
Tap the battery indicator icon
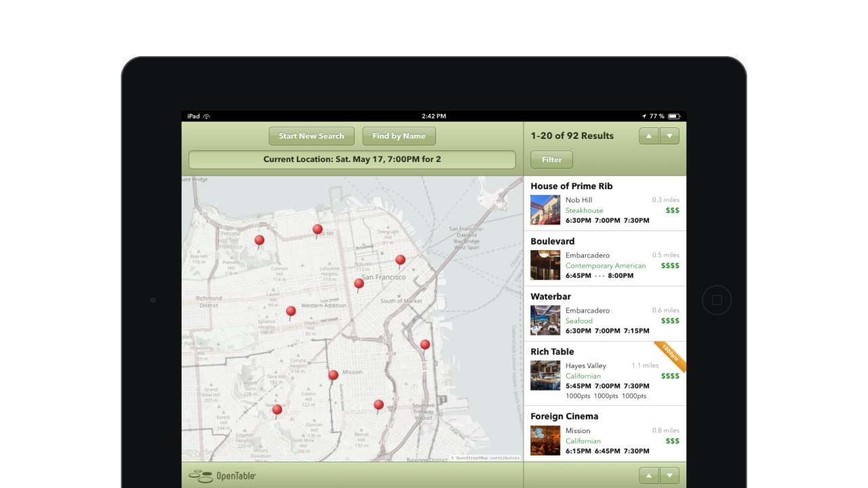coord(675,117)
